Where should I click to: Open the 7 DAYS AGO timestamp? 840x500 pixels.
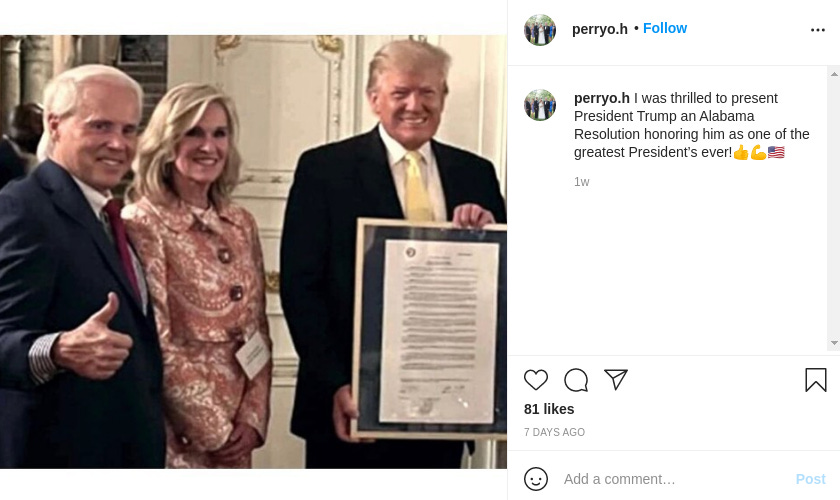[554, 432]
